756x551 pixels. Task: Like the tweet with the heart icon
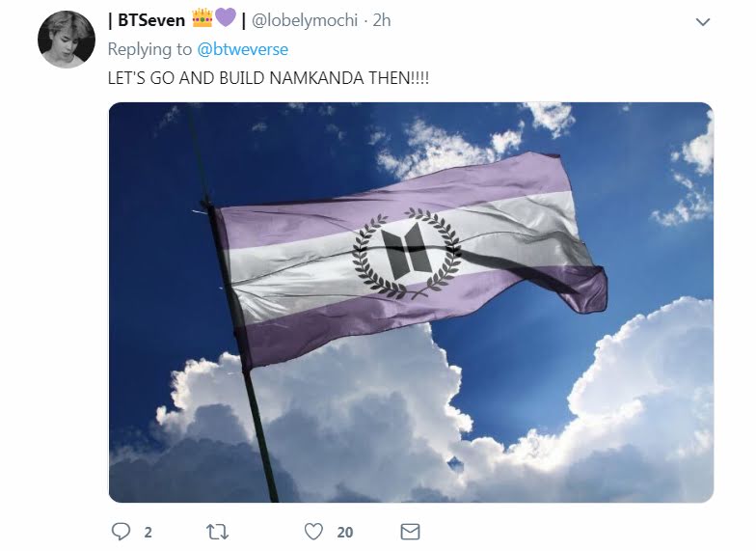[313, 531]
